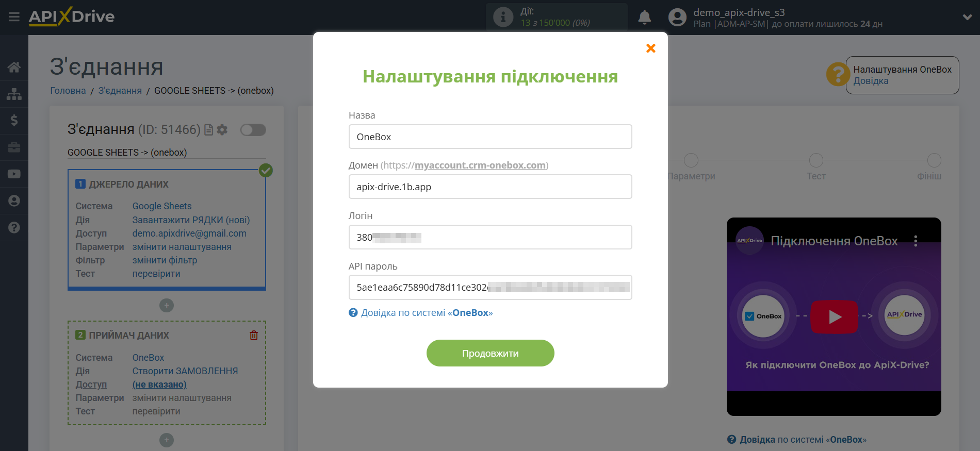980x451 pixels.
Task: Click the green source completed checkmark
Action: (x=266, y=170)
